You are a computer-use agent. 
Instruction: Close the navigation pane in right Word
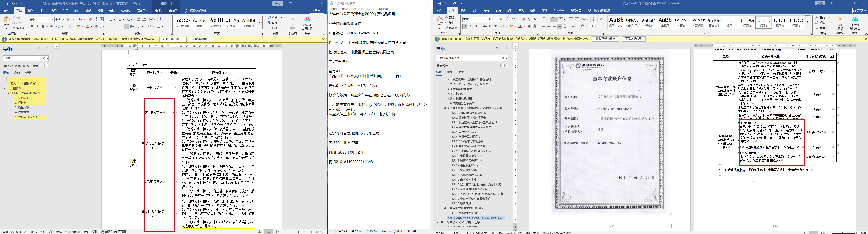(506, 48)
